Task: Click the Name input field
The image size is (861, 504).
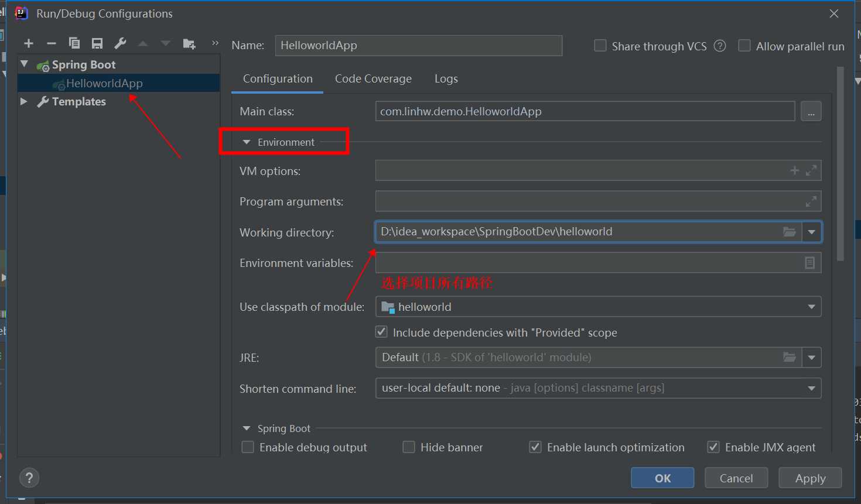Action: click(x=419, y=45)
